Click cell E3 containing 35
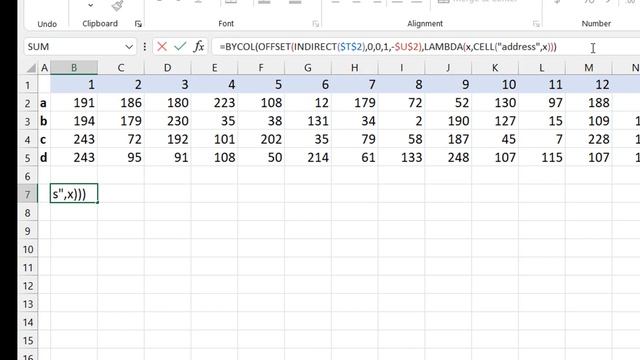The height and width of the screenshot is (360, 640). click(x=214, y=121)
